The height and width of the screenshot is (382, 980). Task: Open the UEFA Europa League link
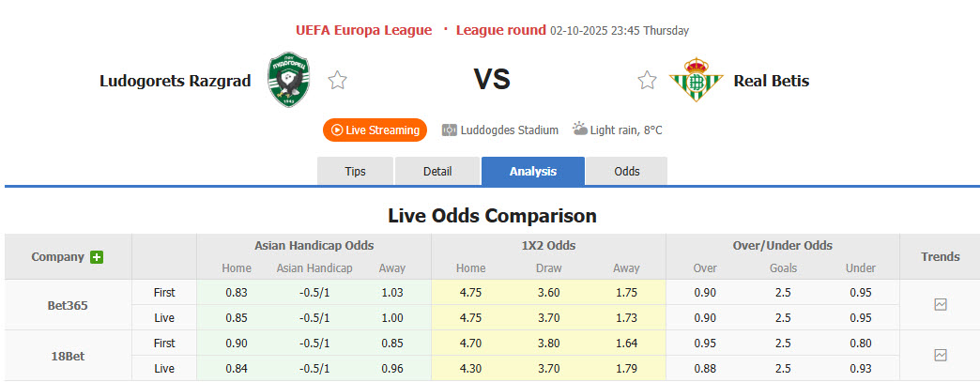[x=363, y=30]
